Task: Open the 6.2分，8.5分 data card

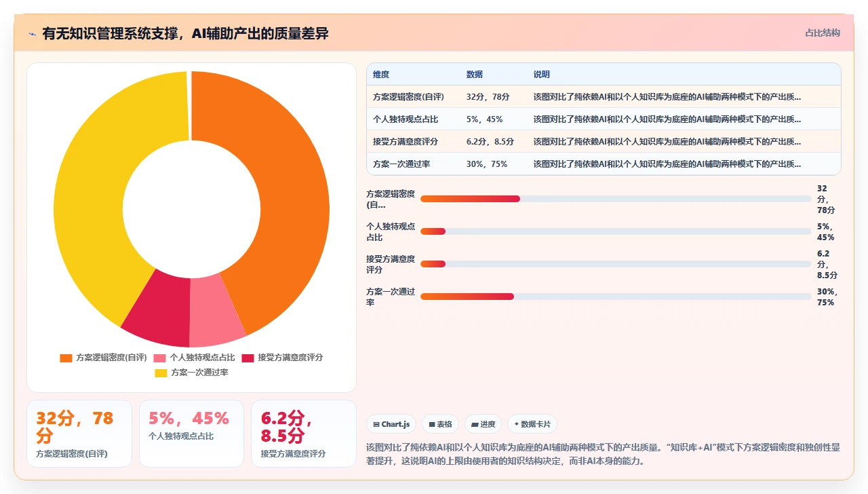Action: pyautogui.click(x=304, y=434)
